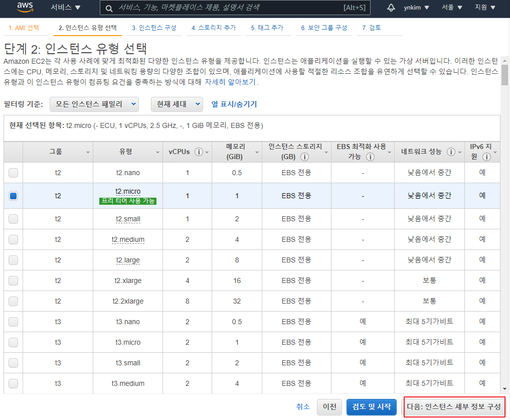The image size is (510, 420).
Task: Go to tab 3. 인스턴스 구성
Action: point(154,28)
